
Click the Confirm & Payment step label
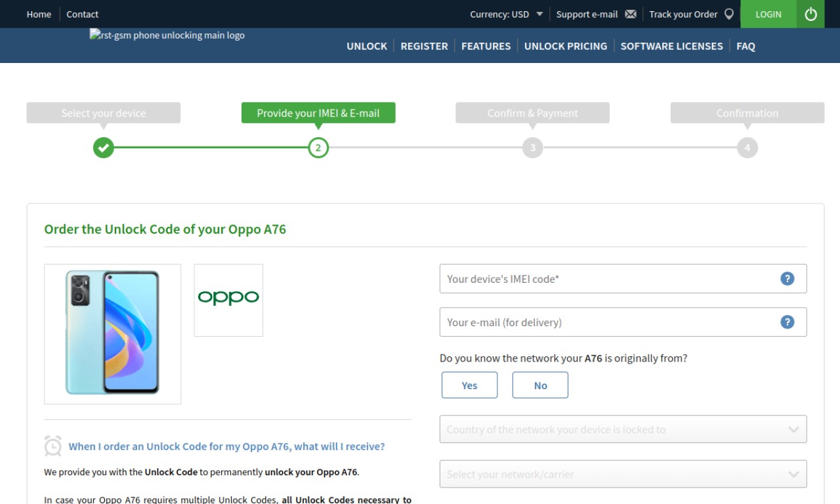(x=533, y=113)
